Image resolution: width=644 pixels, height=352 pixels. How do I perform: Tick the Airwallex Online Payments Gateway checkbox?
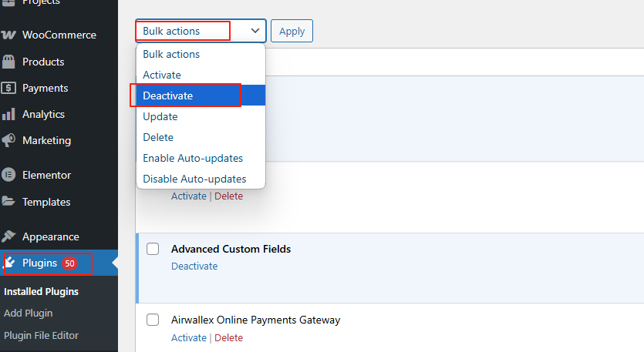coord(153,320)
